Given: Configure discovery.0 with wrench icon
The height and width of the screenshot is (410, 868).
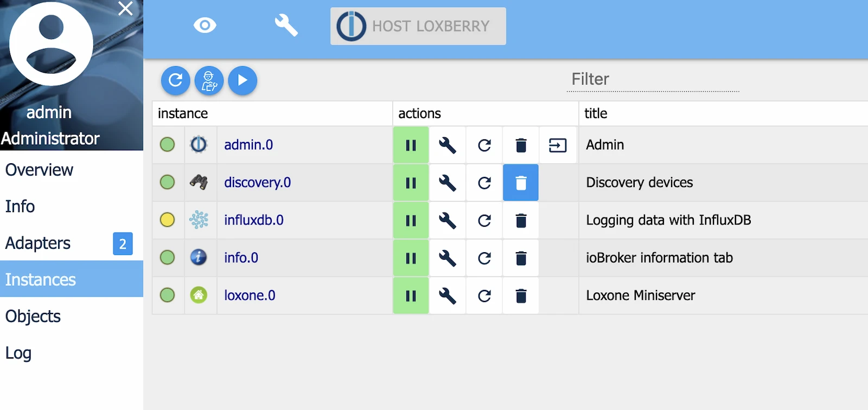Looking at the screenshot, I should (x=448, y=183).
